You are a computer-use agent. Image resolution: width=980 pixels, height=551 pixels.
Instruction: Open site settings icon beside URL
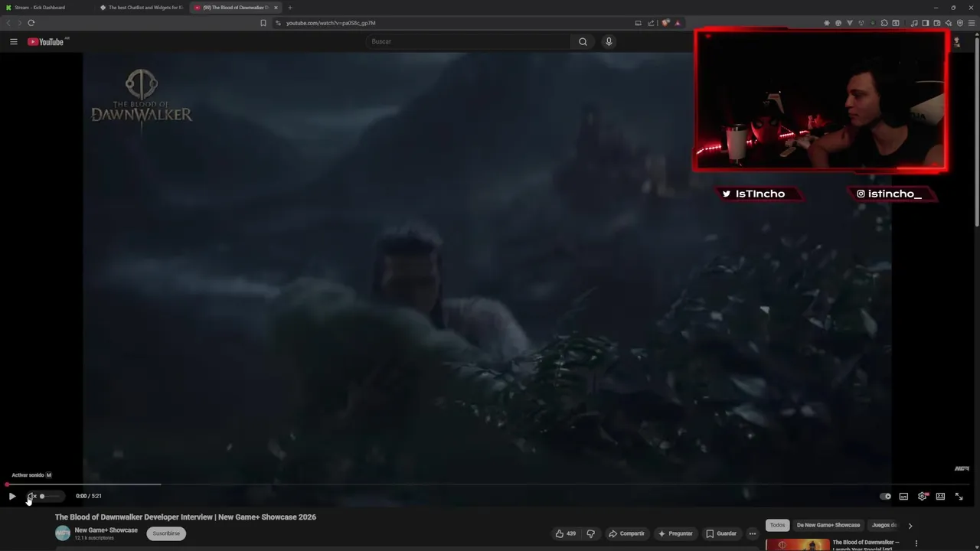[278, 23]
